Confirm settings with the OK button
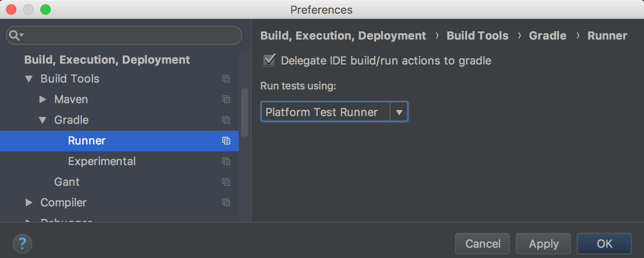Viewport: 644px width, 258px height. (604, 243)
